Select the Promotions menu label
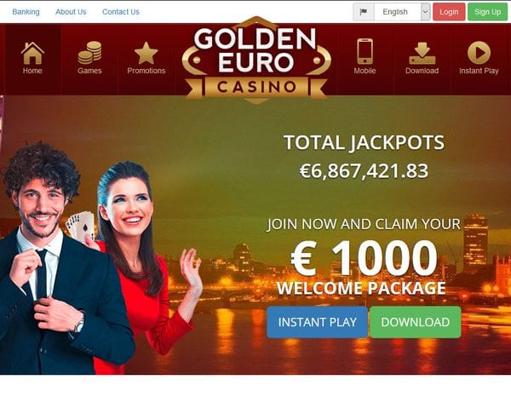The width and height of the screenshot is (511, 420). [146, 71]
